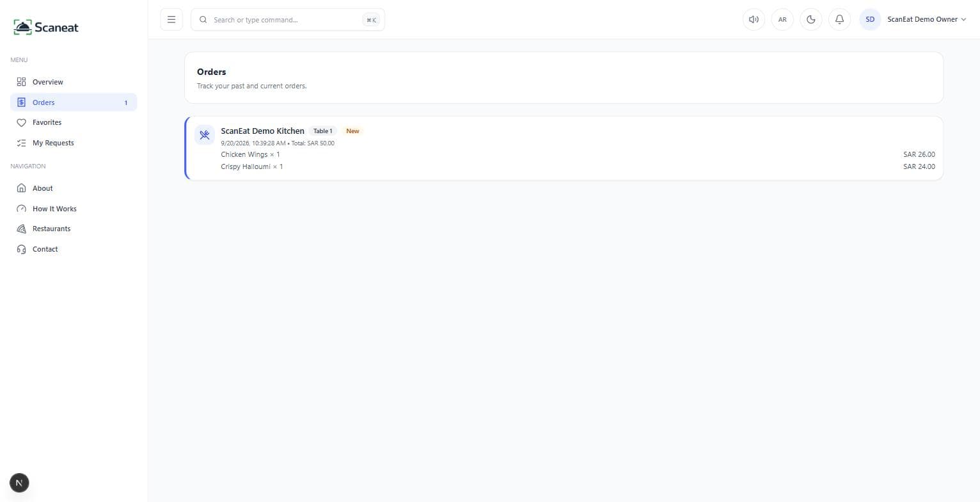The height and width of the screenshot is (502, 980).
Task: Toggle sound with the speaker icon
Action: pos(754,19)
